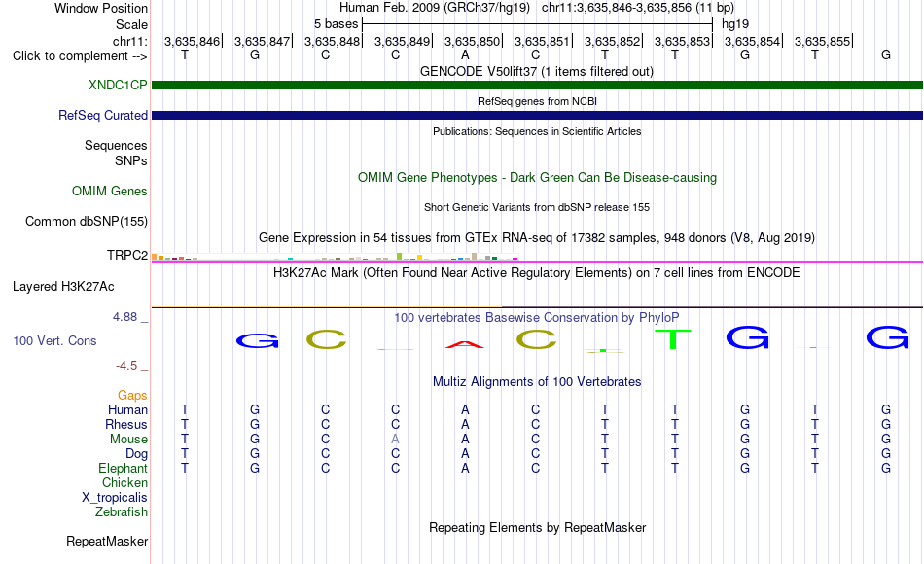Image resolution: width=924 pixels, height=564 pixels.
Task: Click the green T conservation logo letter
Action: coord(672,338)
